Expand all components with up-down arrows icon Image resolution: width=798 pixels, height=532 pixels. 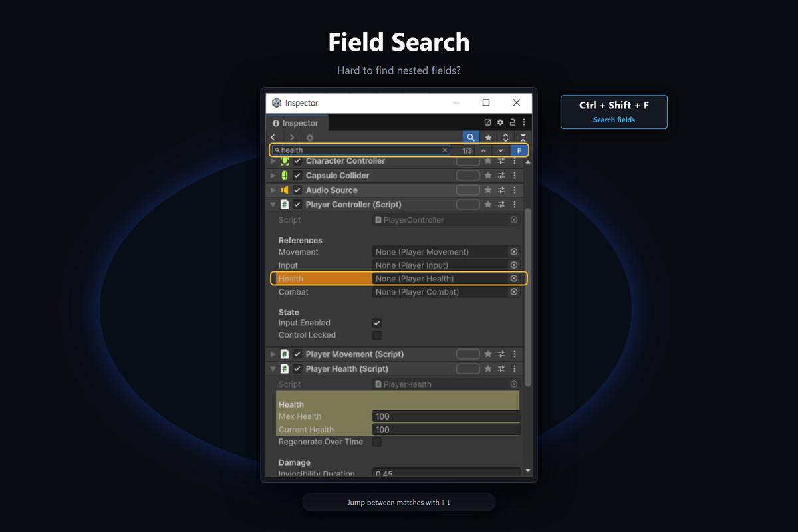click(505, 137)
